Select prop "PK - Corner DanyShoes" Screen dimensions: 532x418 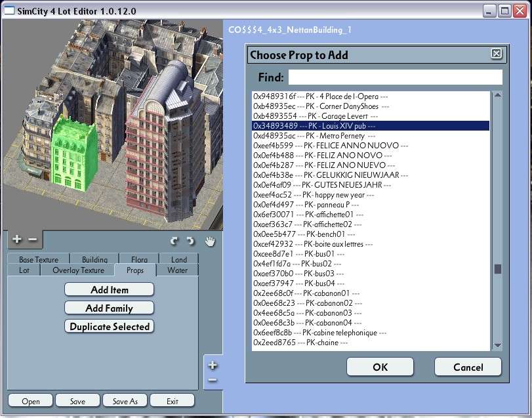pos(371,106)
